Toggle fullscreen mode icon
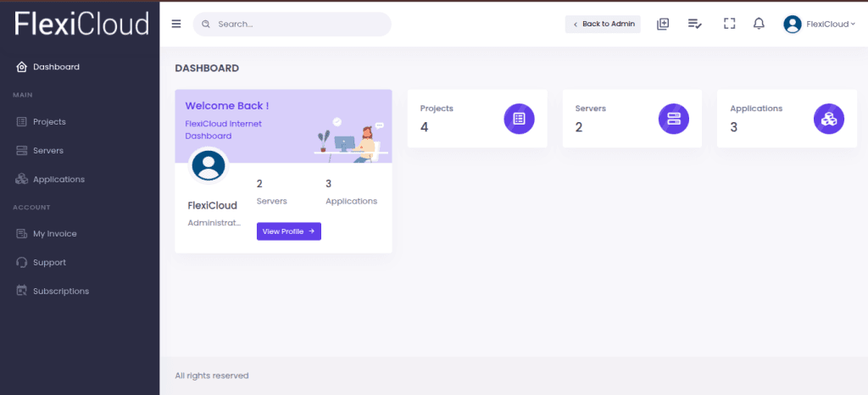Image resolution: width=868 pixels, height=395 pixels. click(x=729, y=24)
